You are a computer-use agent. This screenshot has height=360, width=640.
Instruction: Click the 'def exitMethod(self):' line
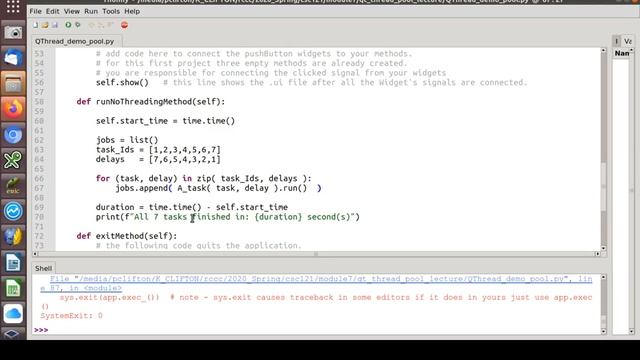coord(127,236)
